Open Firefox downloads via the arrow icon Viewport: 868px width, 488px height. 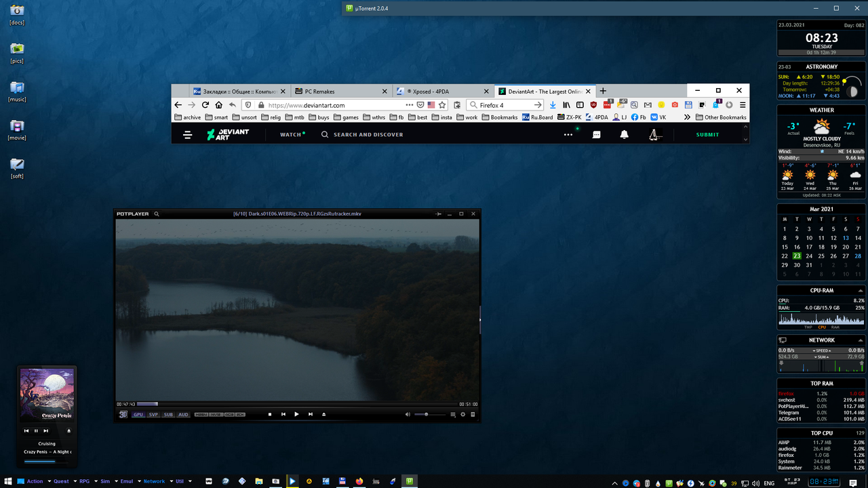click(x=553, y=104)
